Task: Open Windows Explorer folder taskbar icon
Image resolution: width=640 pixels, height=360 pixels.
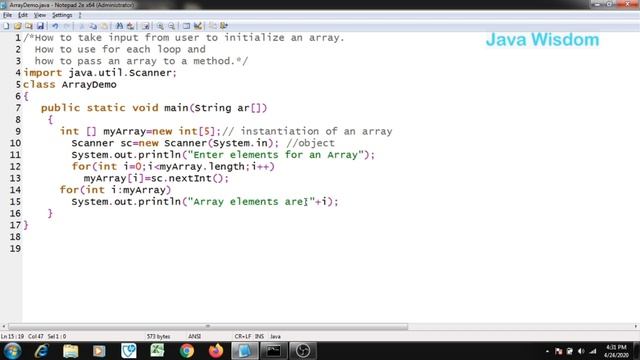Action: pos(71,351)
